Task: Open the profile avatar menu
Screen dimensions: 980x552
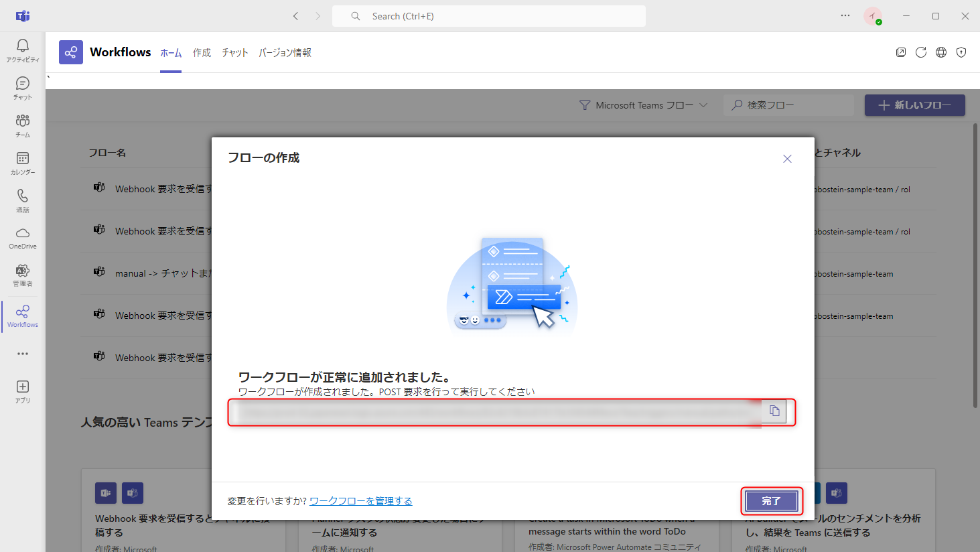Action: point(873,16)
